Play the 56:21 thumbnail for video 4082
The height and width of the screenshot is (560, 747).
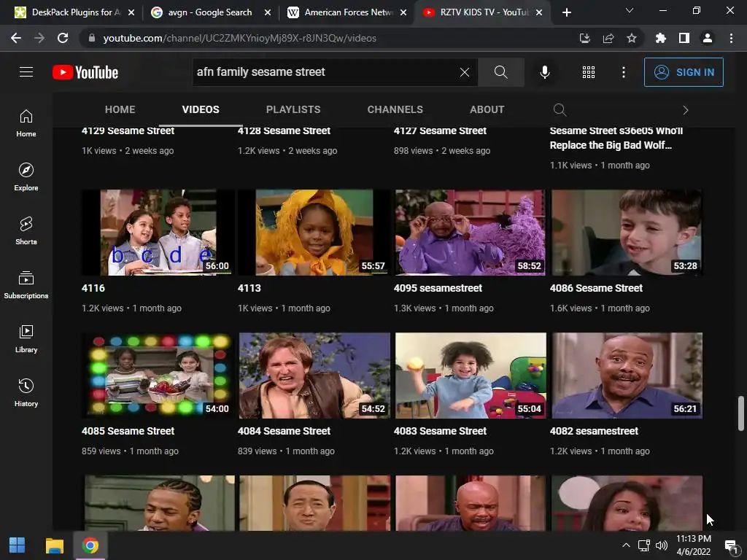point(627,376)
